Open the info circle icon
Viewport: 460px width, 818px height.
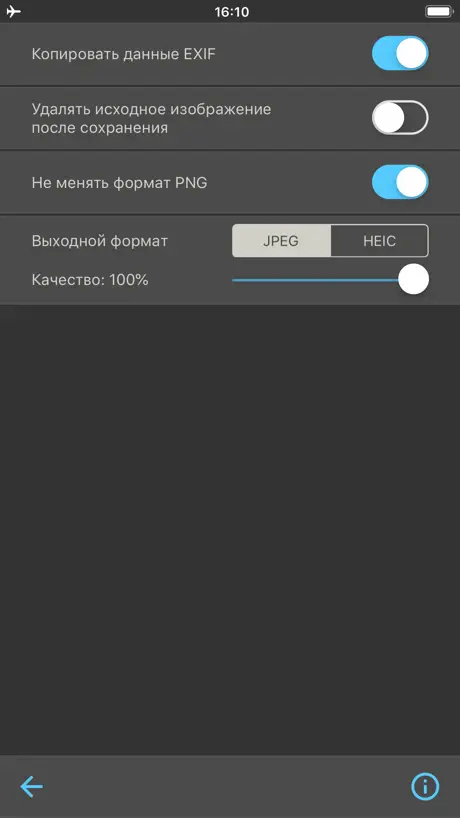(x=425, y=786)
